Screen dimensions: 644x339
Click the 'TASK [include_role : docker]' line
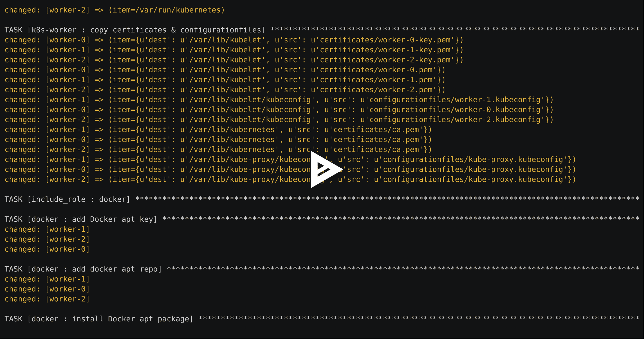(x=322, y=199)
